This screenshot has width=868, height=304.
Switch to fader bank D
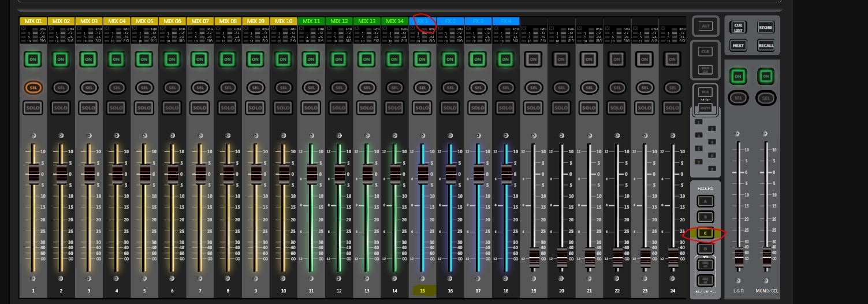click(x=705, y=249)
